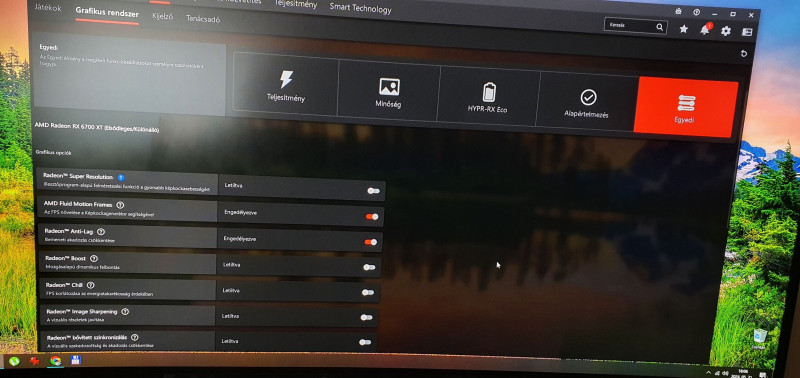Screen dimensions: 800x378
Task: Click the AMD Fluid Motion Frames label
Action: point(78,204)
